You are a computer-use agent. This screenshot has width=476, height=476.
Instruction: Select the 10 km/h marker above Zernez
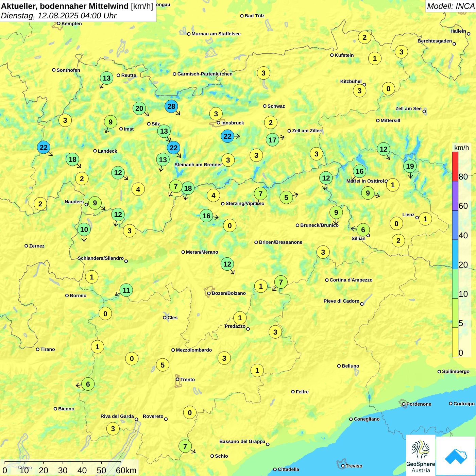tap(84, 230)
